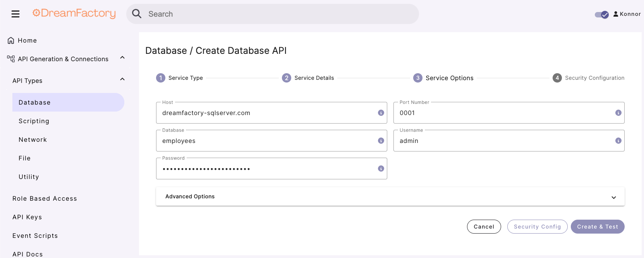Select File in the sidebar
The width and height of the screenshot is (644, 258).
pyautogui.click(x=24, y=158)
